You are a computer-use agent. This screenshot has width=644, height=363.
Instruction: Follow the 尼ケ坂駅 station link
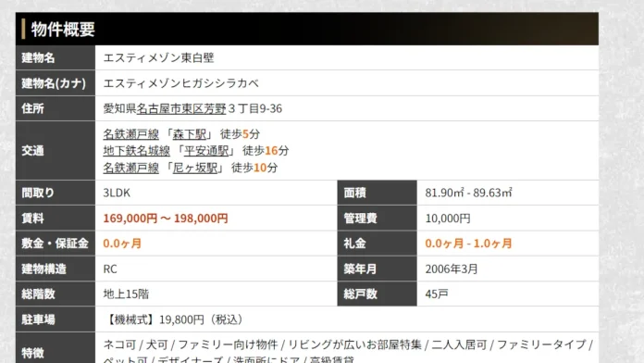tap(195, 168)
